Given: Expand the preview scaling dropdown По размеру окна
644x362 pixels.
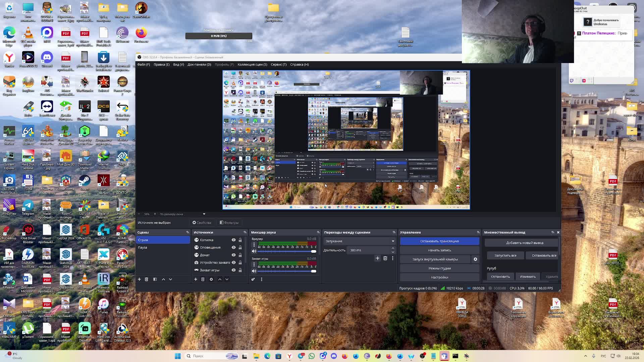Looking at the screenshot, I should (204, 214).
